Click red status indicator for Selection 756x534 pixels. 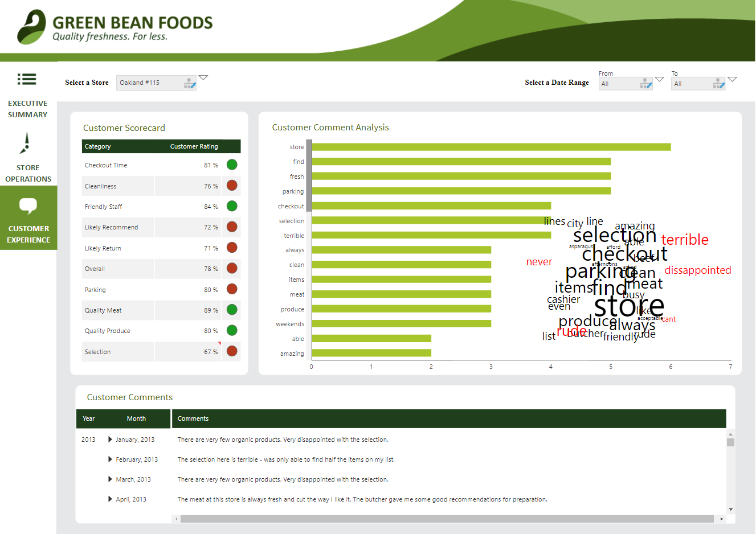(232, 351)
